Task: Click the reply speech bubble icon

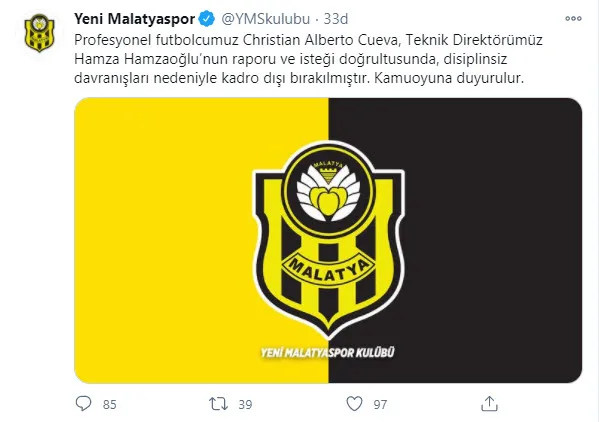Action: tap(84, 403)
